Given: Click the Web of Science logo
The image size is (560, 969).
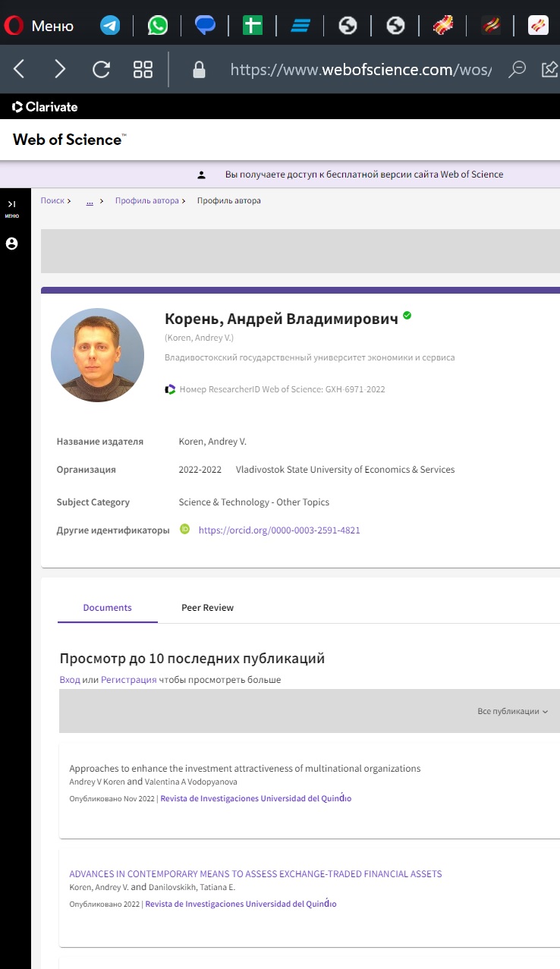Looking at the screenshot, I should (70, 140).
